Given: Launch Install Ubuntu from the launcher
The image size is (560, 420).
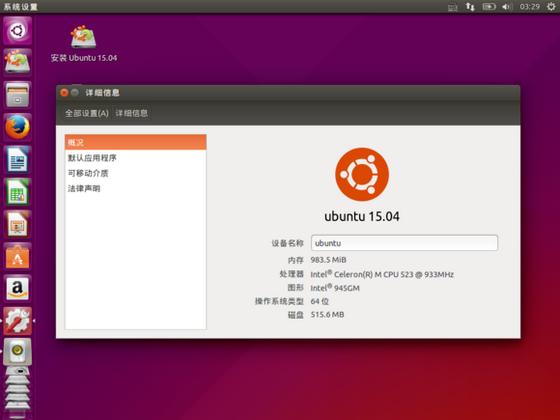Looking at the screenshot, I should pos(18,62).
